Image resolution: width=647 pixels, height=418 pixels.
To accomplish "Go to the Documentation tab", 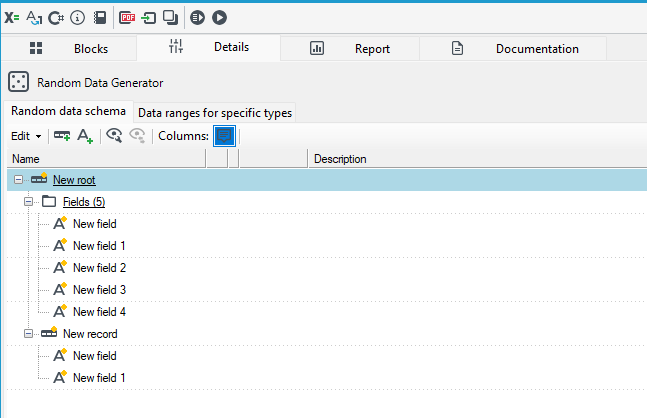I will pyautogui.click(x=513, y=49).
